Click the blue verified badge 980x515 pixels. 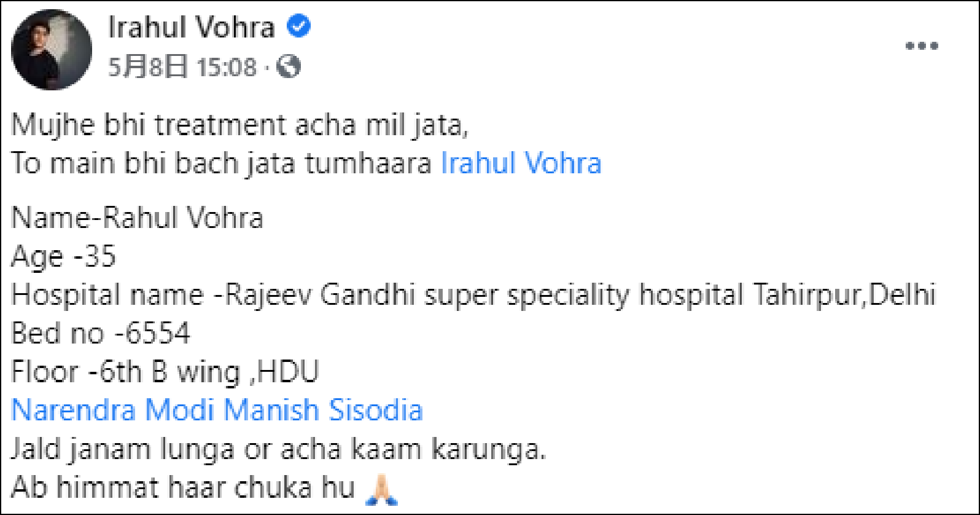tap(299, 26)
